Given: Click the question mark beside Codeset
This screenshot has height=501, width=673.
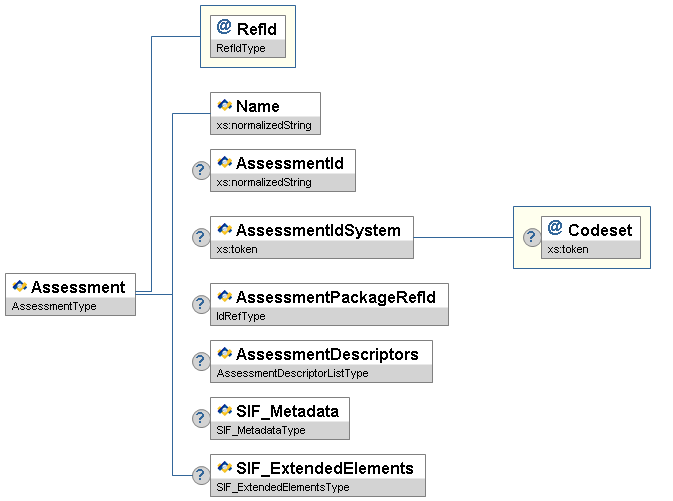Looking at the screenshot, I should 532,237.
